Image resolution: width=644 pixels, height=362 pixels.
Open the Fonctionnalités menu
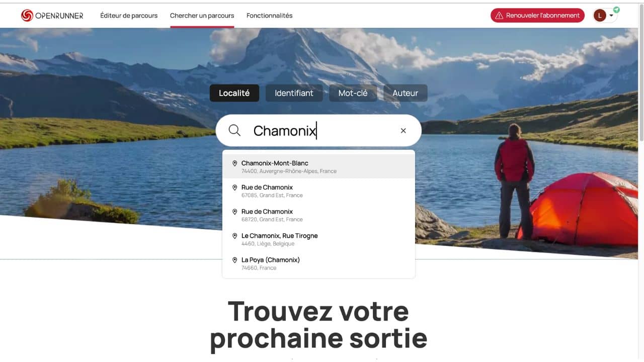coord(269,16)
